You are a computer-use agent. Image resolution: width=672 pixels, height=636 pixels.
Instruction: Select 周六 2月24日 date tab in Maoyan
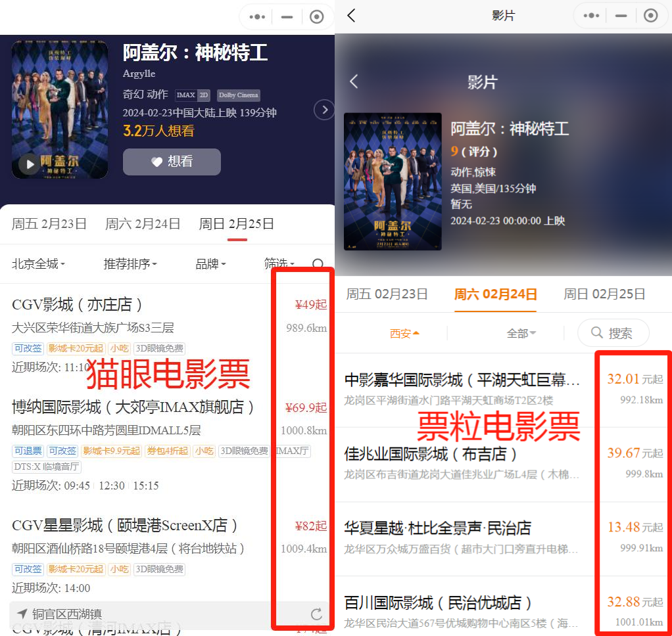click(143, 223)
